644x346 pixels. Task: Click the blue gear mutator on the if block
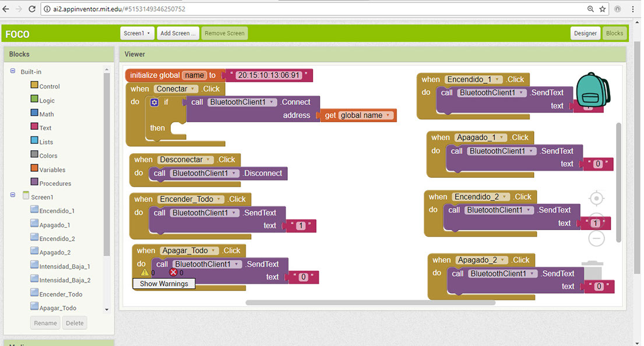point(154,102)
